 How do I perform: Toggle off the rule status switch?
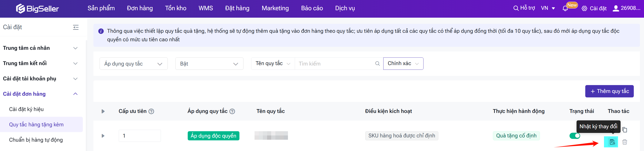pyautogui.click(x=574, y=136)
